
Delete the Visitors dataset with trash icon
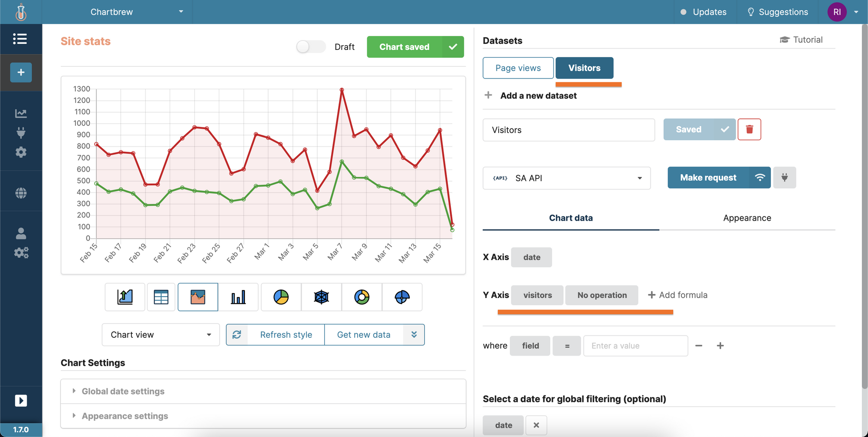click(750, 129)
